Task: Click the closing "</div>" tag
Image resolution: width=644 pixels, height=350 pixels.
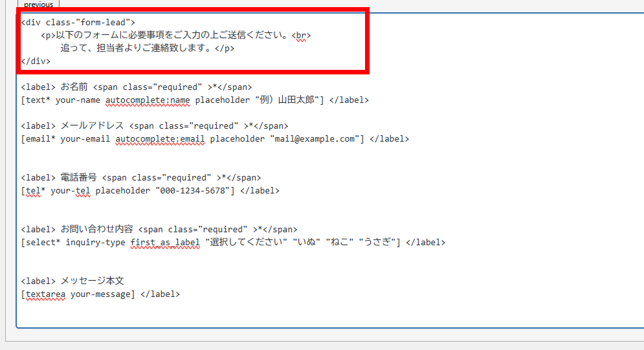Action: 36,61
